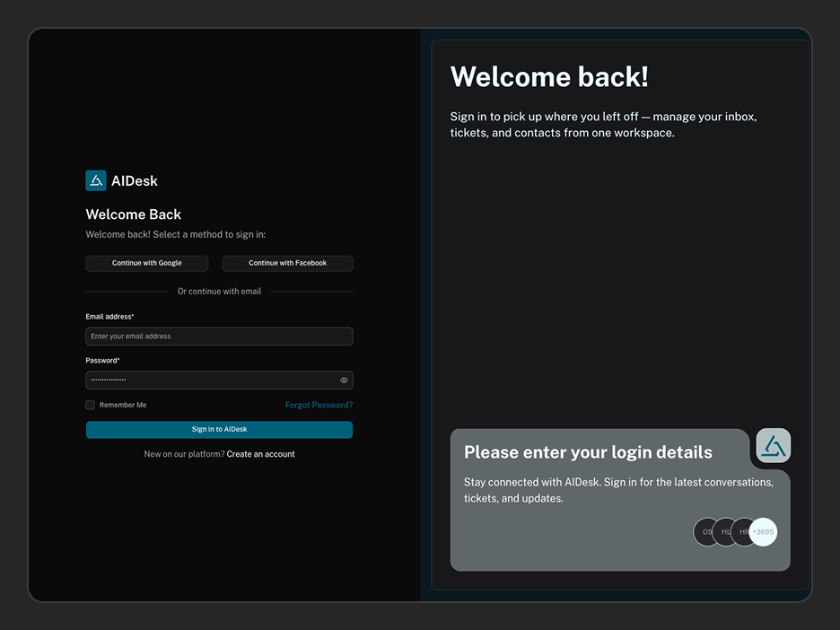Click the AIDesk logo icon beside brand name

coord(96,180)
